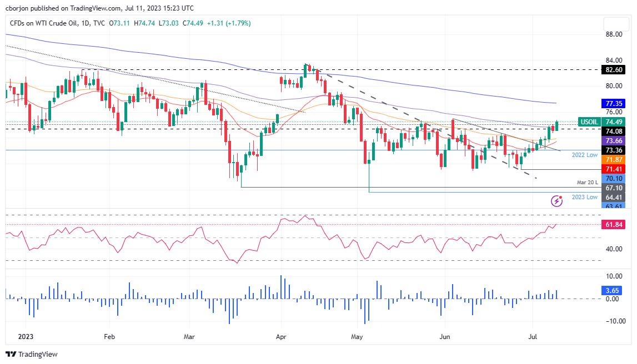Click the purple lightning bolt event icon
Image resolution: width=637 pixels, height=364 pixels.
tap(556, 201)
